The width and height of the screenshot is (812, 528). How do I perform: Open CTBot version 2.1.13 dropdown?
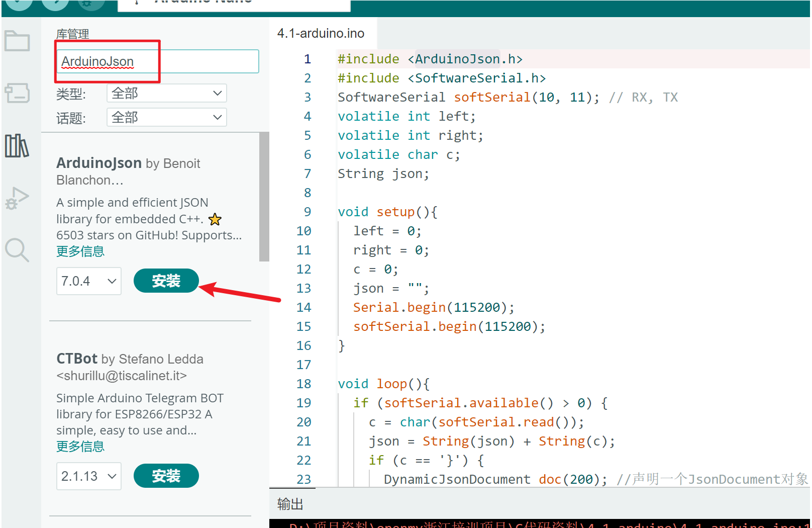click(x=89, y=476)
